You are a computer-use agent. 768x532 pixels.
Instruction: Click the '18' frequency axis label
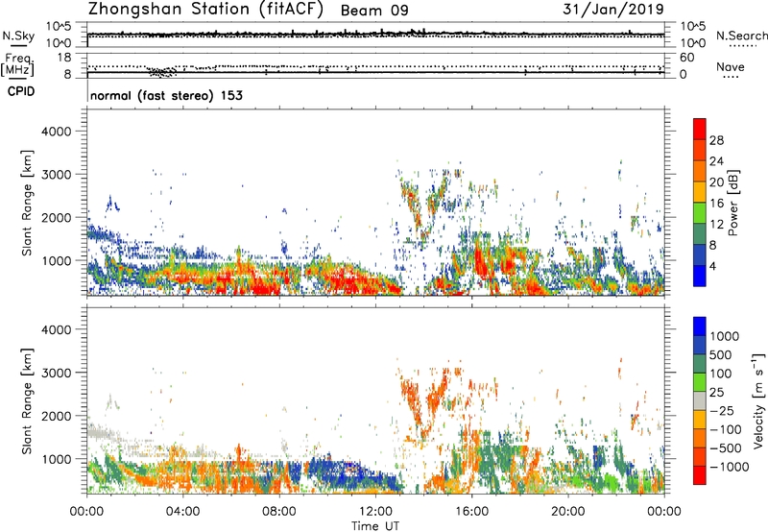click(x=64, y=58)
